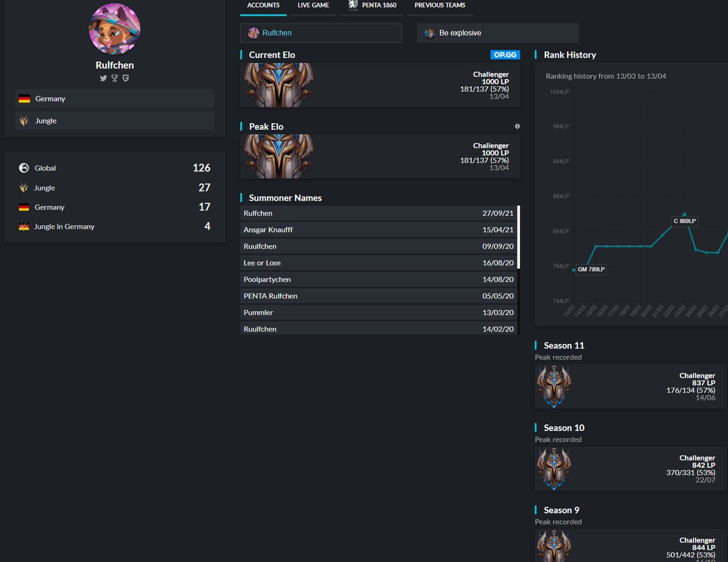The image size is (728, 562).
Task: Click the PENTA 1860 team logo
Action: click(x=352, y=5)
